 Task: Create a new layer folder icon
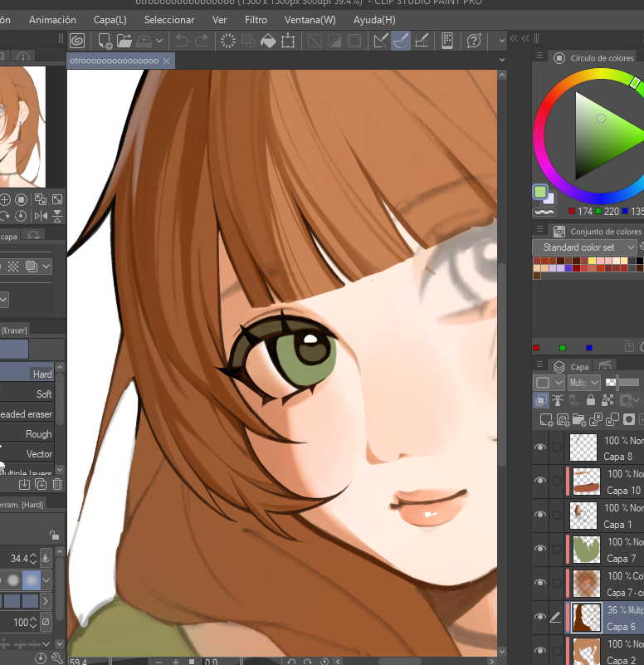pos(578,420)
